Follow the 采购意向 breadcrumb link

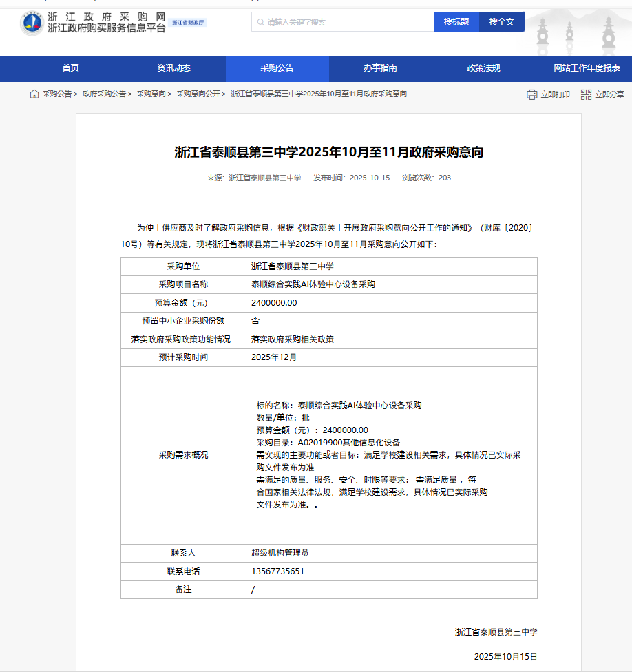coord(151,94)
